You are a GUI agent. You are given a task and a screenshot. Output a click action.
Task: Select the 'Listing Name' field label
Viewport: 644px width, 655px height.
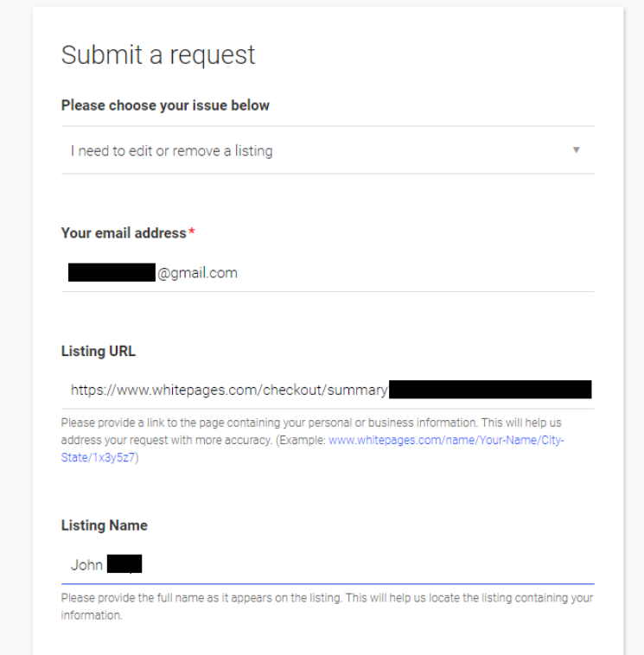(104, 525)
